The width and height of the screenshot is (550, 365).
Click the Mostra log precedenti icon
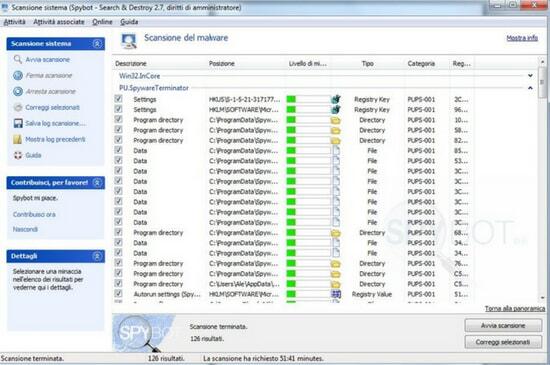[x=18, y=139]
